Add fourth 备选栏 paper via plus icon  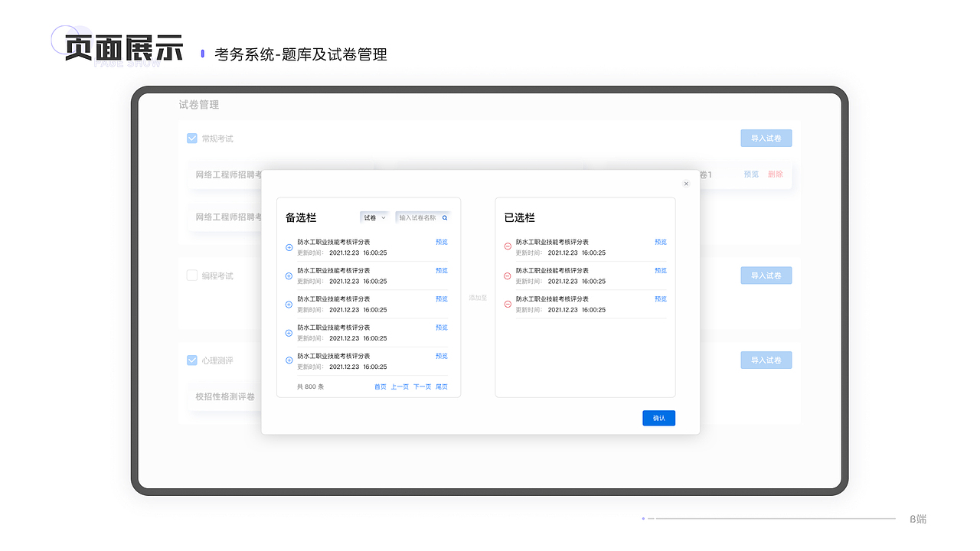click(x=289, y=333)
